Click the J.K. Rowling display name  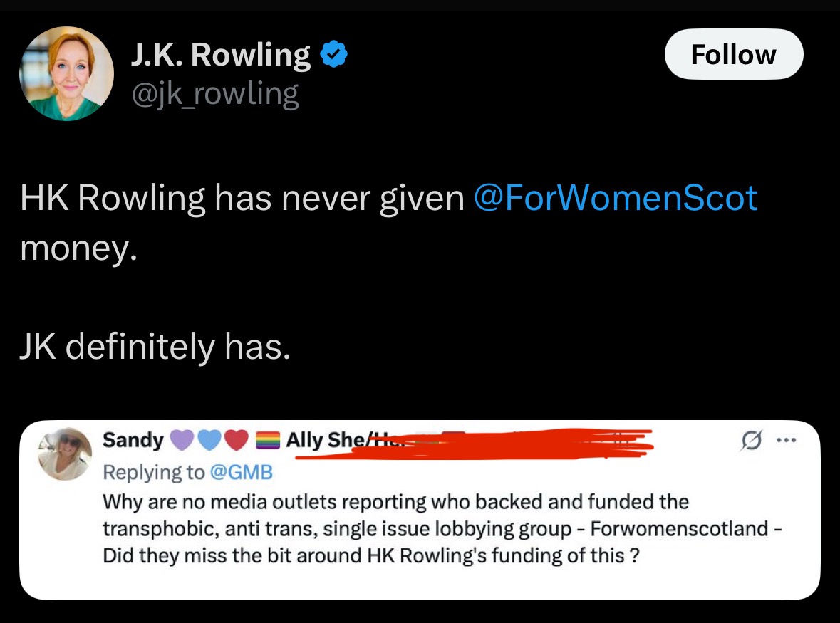pyautogui.click(x=221, y=56)
